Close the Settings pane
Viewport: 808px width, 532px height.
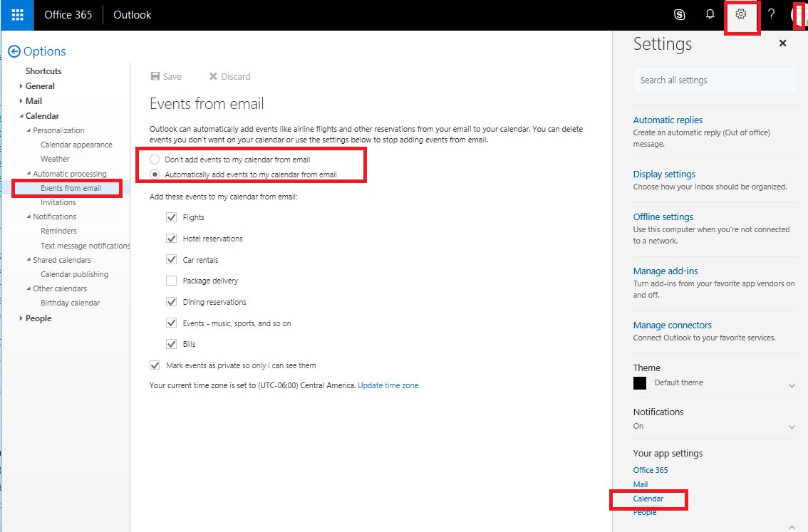[x=783, y=43]
